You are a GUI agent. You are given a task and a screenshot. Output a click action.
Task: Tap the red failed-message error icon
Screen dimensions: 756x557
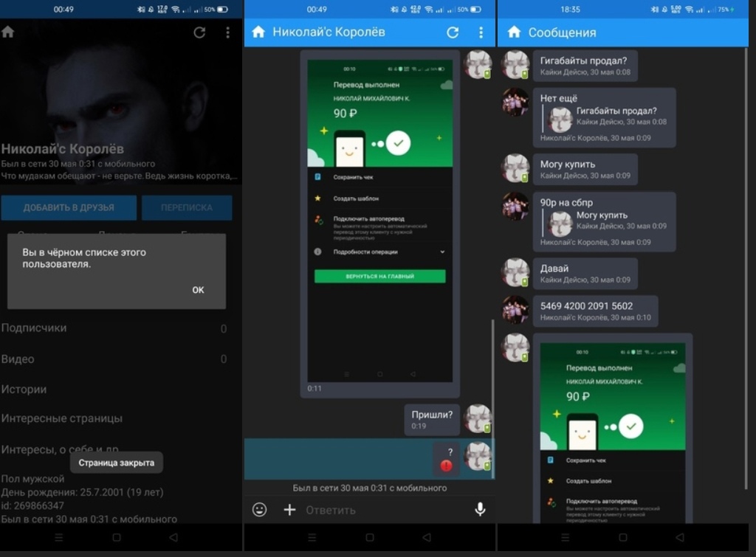446,466
